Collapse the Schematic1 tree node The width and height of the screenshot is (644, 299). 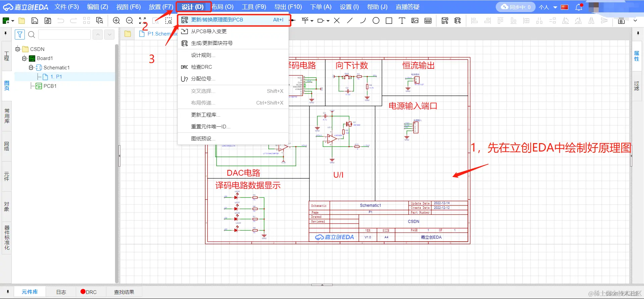[31, 68]
